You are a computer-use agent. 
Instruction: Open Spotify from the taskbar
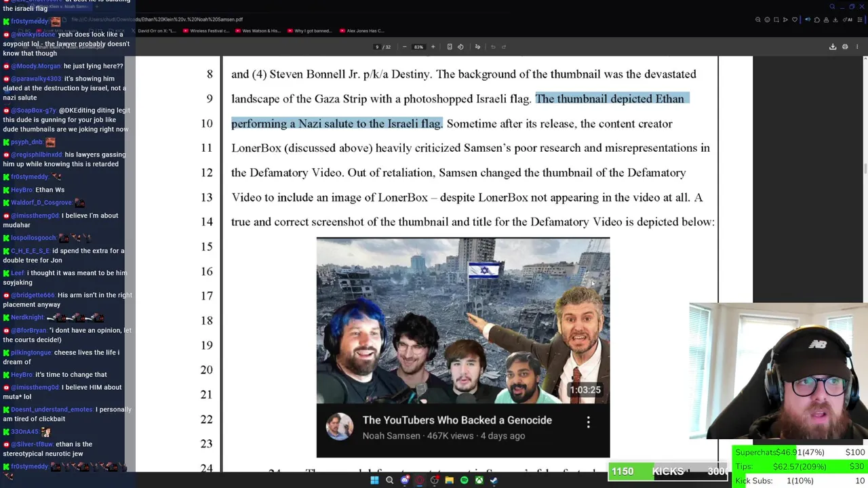coord(464,480)
